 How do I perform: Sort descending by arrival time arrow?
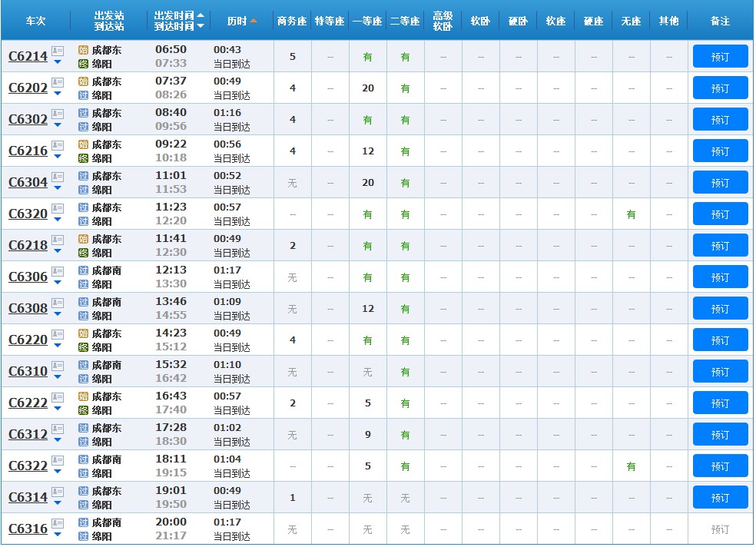coord(201,26)
